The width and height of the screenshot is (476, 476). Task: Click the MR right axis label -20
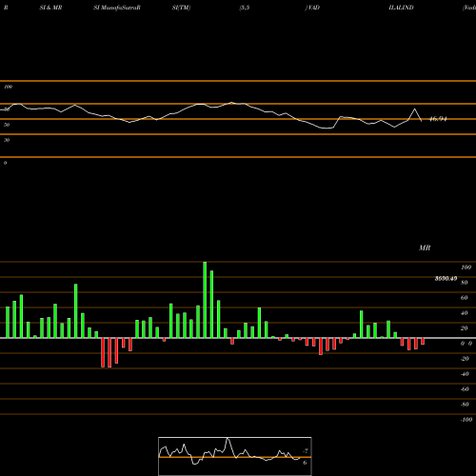tap(465, 359)
